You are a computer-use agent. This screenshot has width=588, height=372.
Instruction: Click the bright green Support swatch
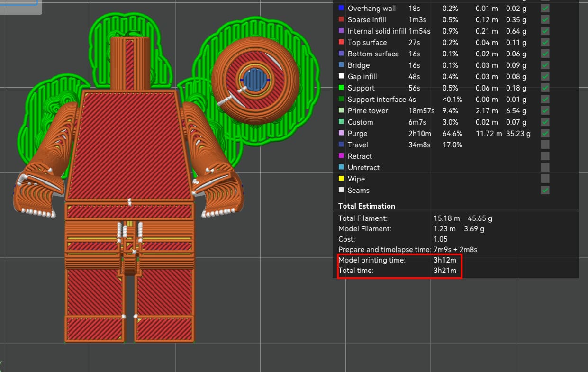point(341,88)
